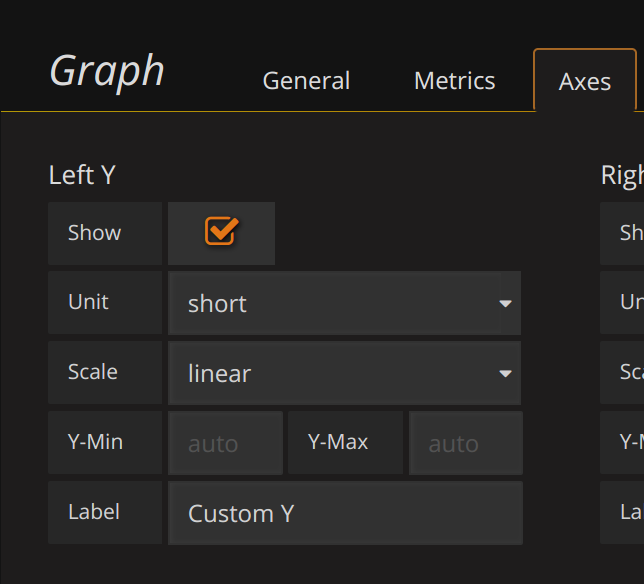Click the Y-Min label cell
Viewport: 644px width, 584px height.
pyautogui.click(x=95, y=442)
